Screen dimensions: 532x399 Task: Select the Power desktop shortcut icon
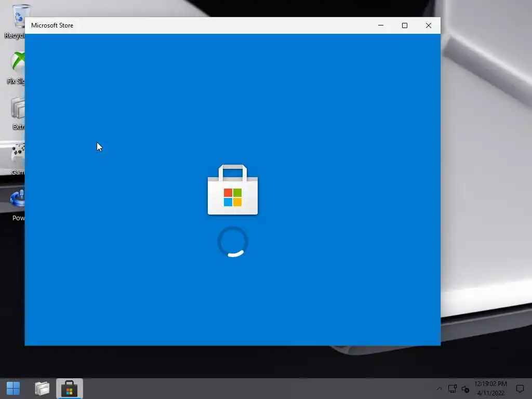(18, 205)
